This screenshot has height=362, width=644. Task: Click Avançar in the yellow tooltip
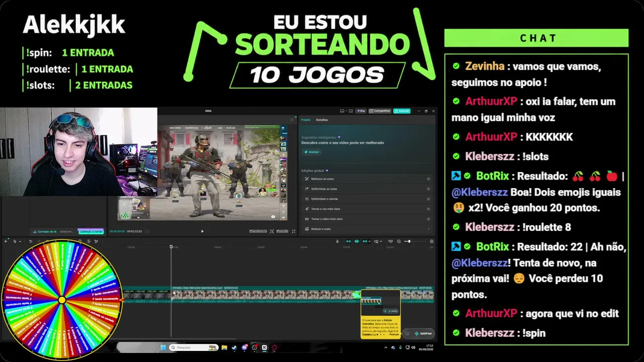coord(393,334)
